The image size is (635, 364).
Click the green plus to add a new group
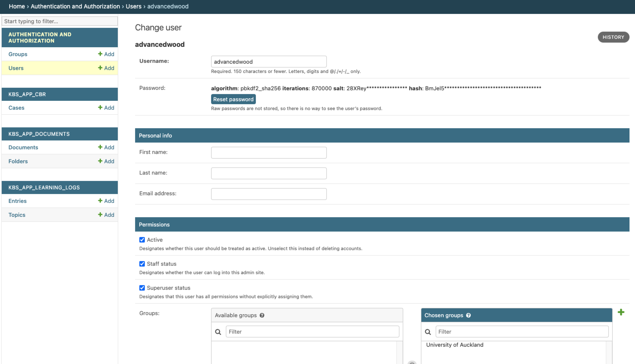[621, 312]
